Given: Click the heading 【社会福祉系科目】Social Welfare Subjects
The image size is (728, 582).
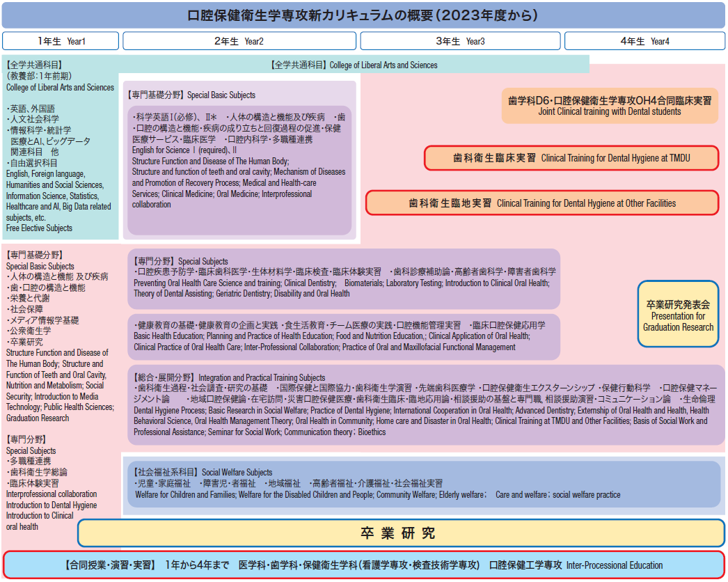Looking at the screenshot, I should click(203, 473).
